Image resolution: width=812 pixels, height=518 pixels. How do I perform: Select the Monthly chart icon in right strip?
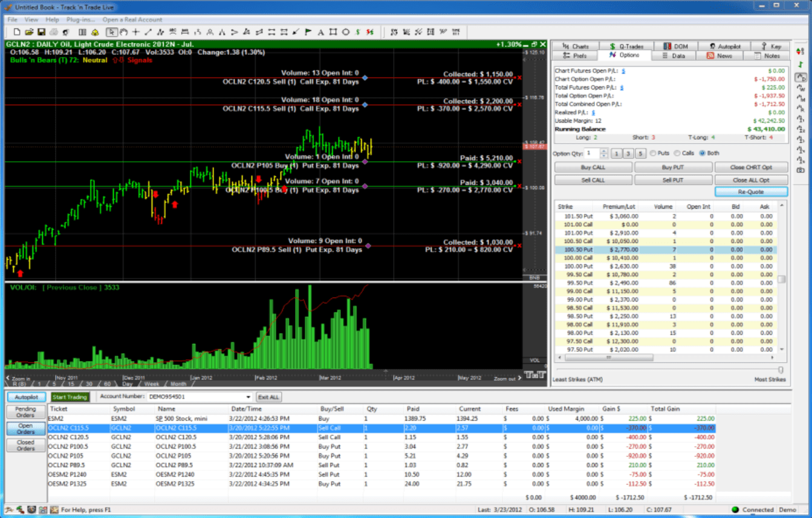801,99
